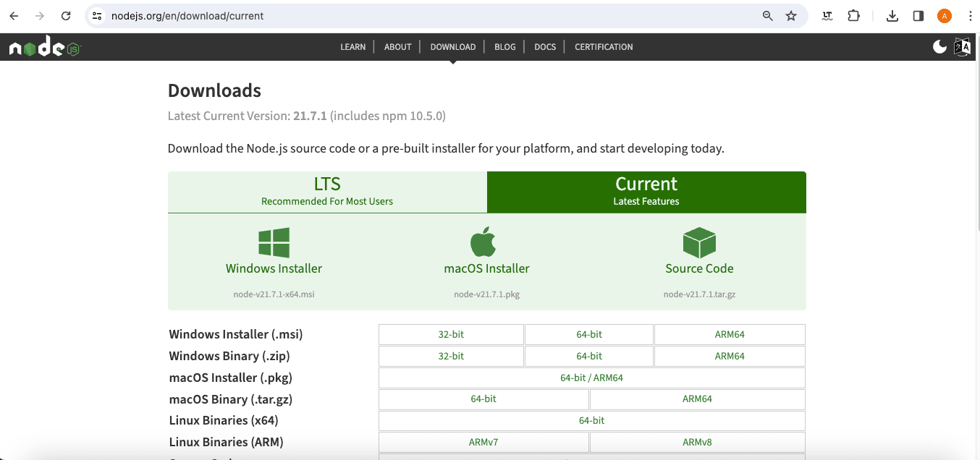Open the language selector icon
The height and width of the screenshot is (460, 980).
click(x=963, y=46)
